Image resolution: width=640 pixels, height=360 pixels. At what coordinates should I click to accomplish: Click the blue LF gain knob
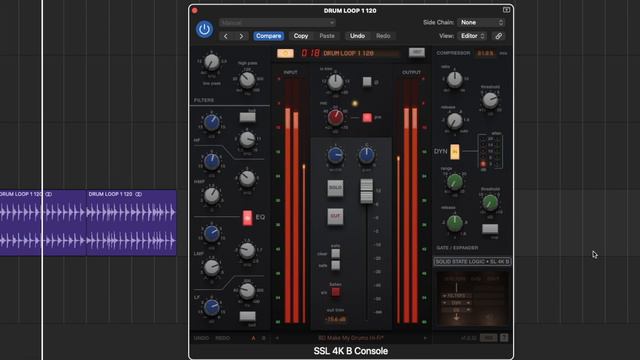click(211, 307)
